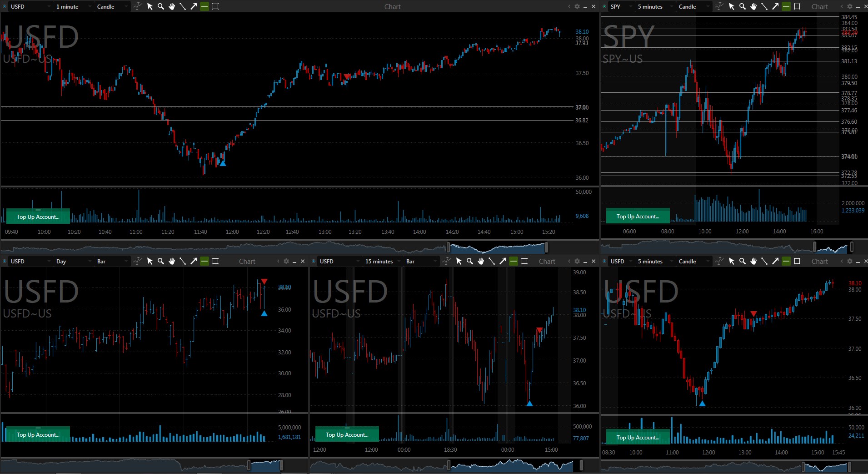
Task: Click the 77,807 volume value on 15 minutes chart
Action: tap(580, 438)
